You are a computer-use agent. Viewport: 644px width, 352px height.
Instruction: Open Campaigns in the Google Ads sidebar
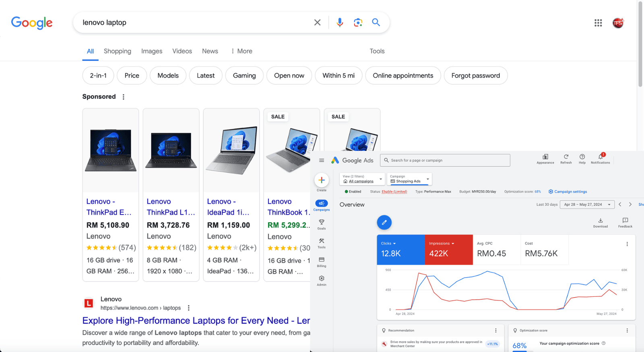[322, 205]
